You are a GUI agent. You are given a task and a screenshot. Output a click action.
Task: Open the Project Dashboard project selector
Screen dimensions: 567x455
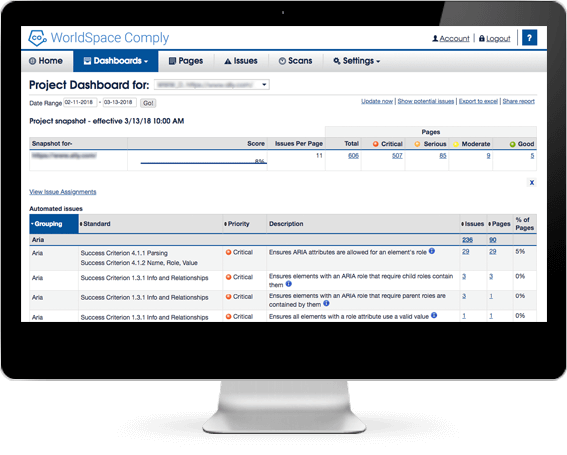coord(212,85)
